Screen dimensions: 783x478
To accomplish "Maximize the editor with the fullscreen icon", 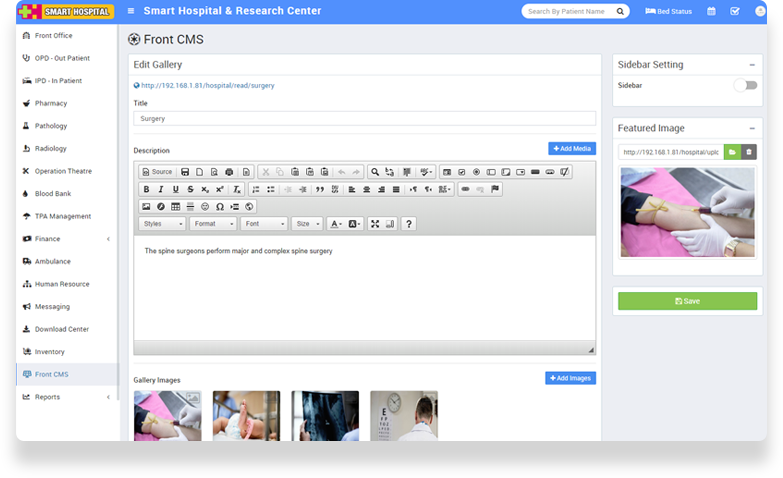I will [x=375, y=224].
